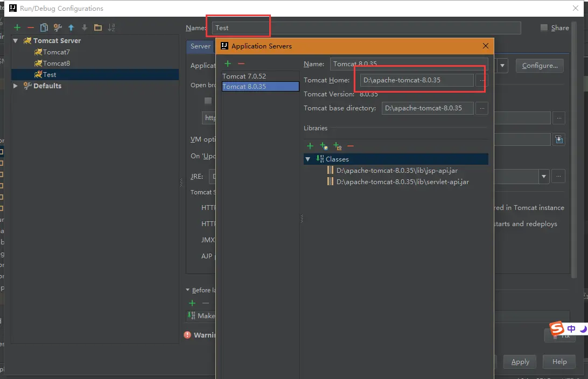Switch to the Server tab
588x379 pixels.
coord(200,46)
